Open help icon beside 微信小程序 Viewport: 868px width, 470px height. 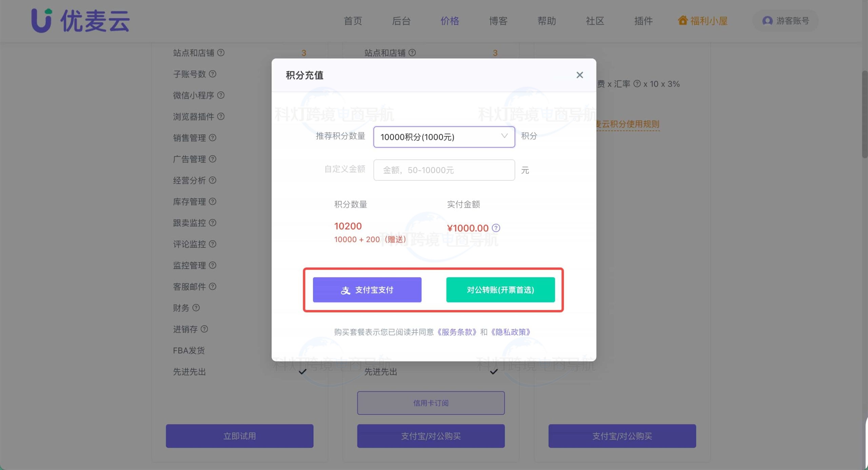(221, 95)
